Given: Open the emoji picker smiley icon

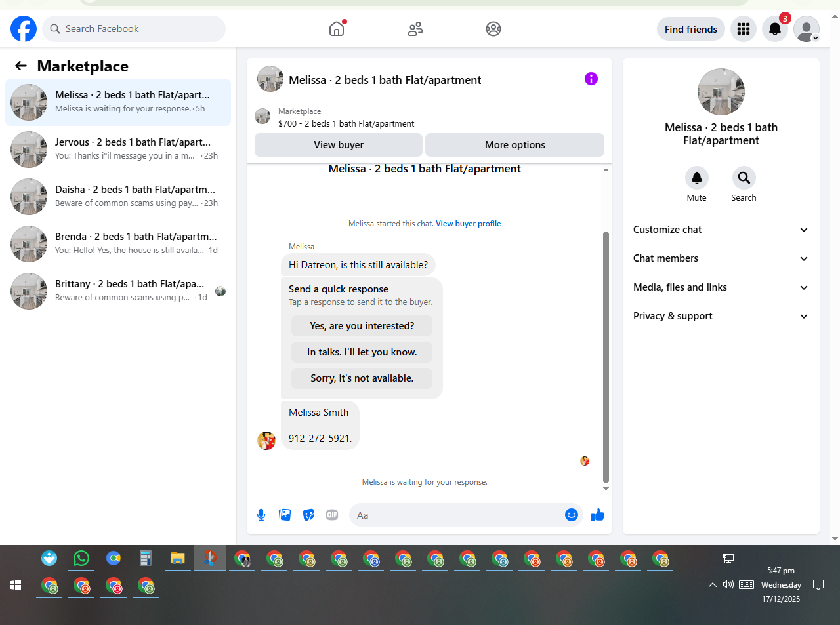Looking at the screenshot, I should [572, 515].
